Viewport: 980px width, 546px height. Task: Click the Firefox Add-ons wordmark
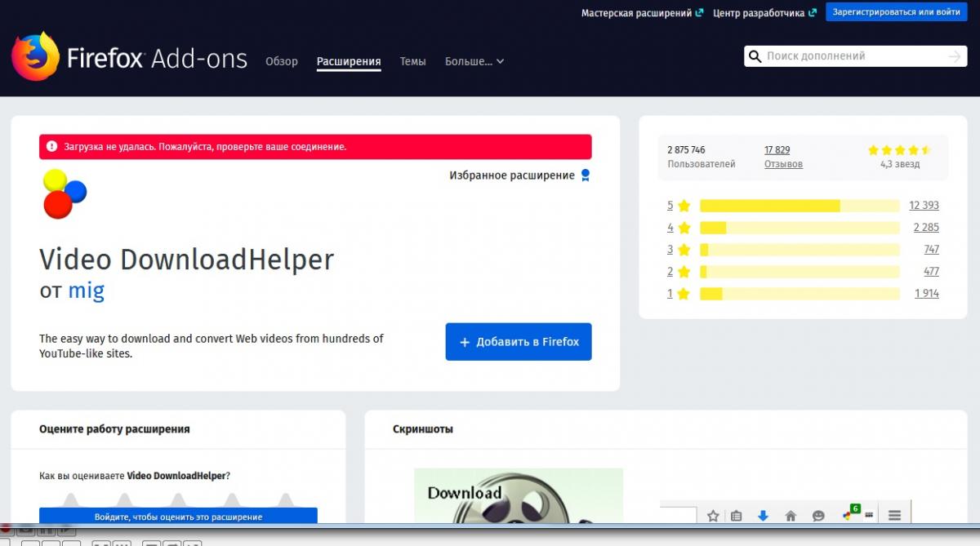pos(157,59)
